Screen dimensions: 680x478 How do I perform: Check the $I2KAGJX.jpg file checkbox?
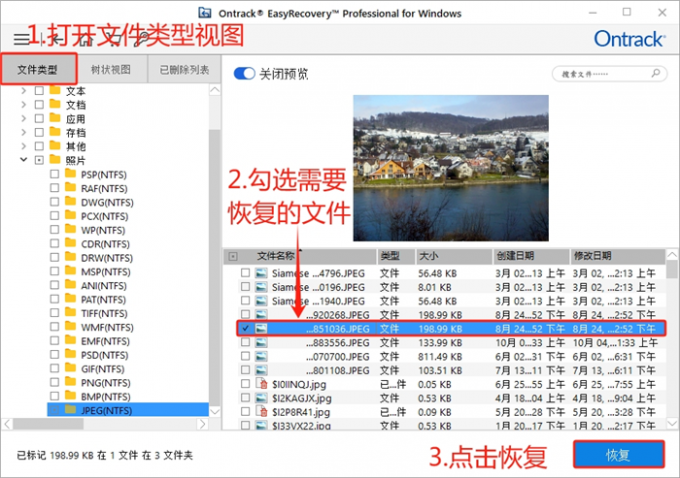[x=245, y=397]
